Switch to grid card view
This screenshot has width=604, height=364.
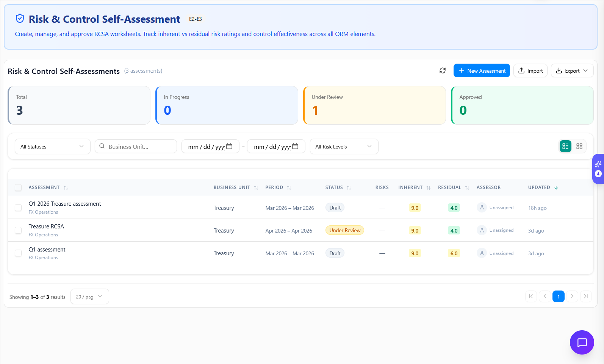click(579, 147)
